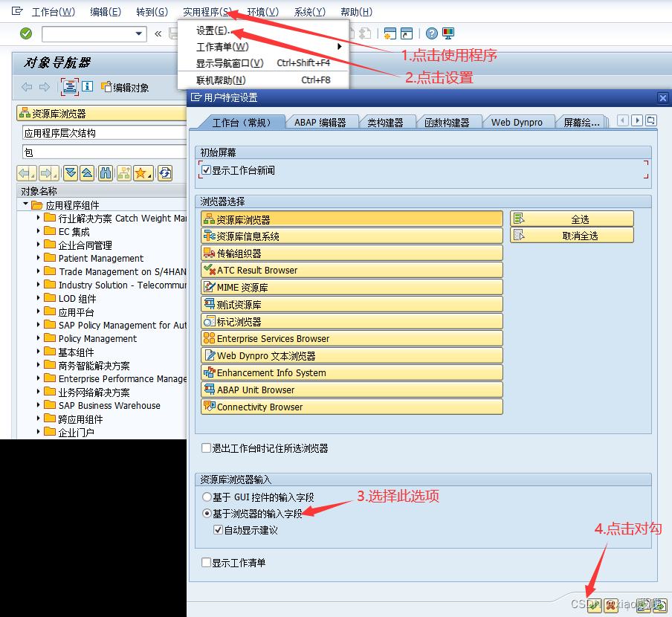672x617 pixels.
Task: Toggle the MIME 资源库 browser button
Action: pyautogui.click(x=352, y=287)
